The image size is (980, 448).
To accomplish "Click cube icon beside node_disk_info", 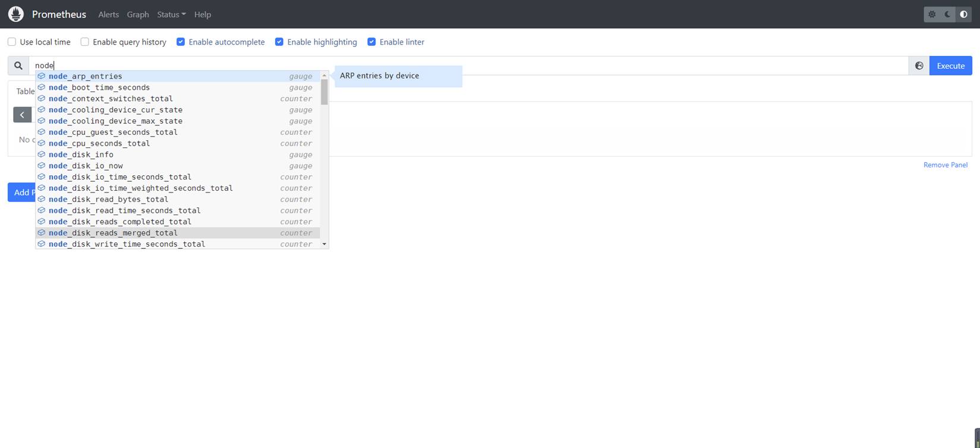I will tap(42, 154).
